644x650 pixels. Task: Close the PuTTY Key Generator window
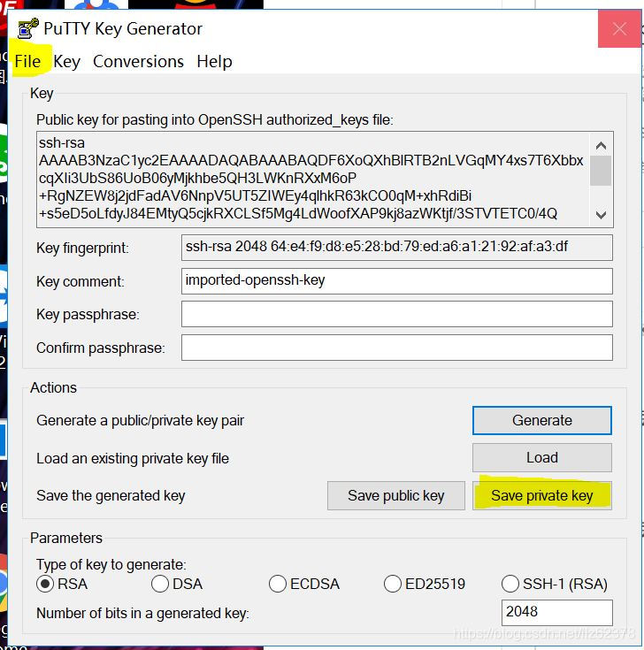(x=619, y=28)
